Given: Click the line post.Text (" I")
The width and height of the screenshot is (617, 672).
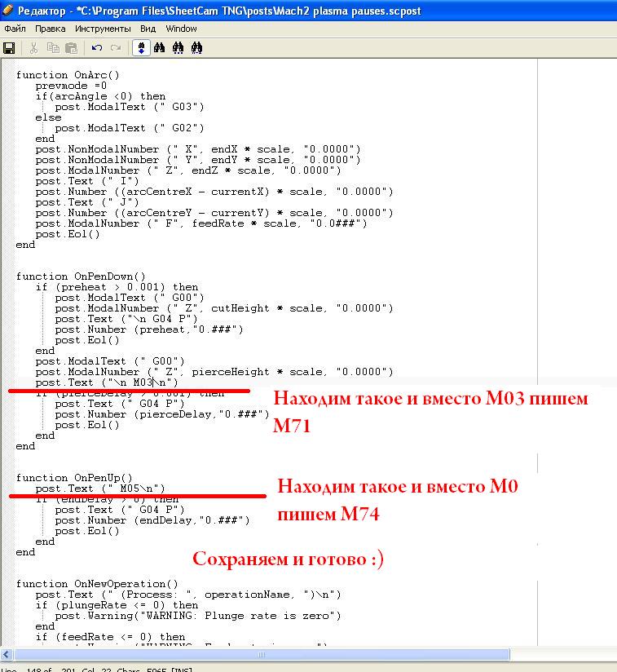Looking at the screenshot, I should (87, 181).
